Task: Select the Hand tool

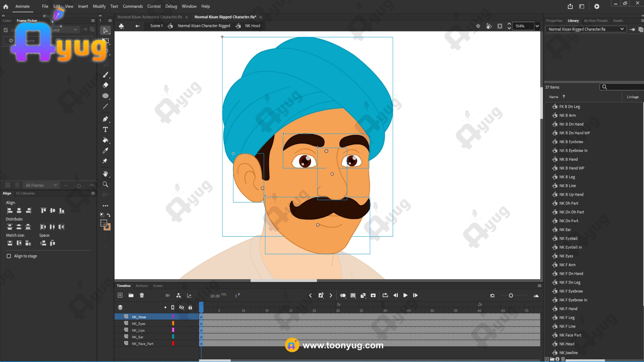Action: tap(105, 174)
